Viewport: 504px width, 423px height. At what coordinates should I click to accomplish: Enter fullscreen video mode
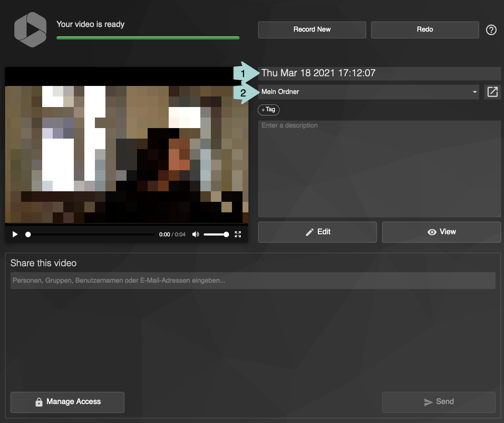pyautogui.click(x=238, y=234)
